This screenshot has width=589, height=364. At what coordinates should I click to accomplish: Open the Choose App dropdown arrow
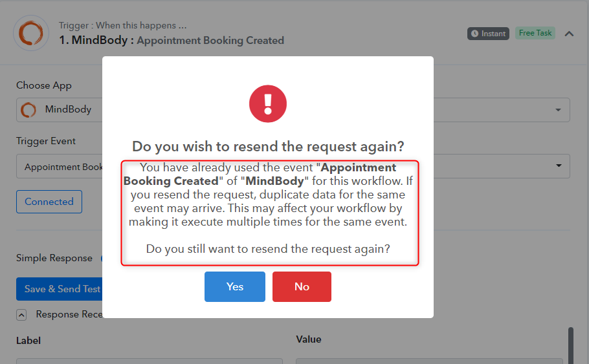tap(558, 110)
